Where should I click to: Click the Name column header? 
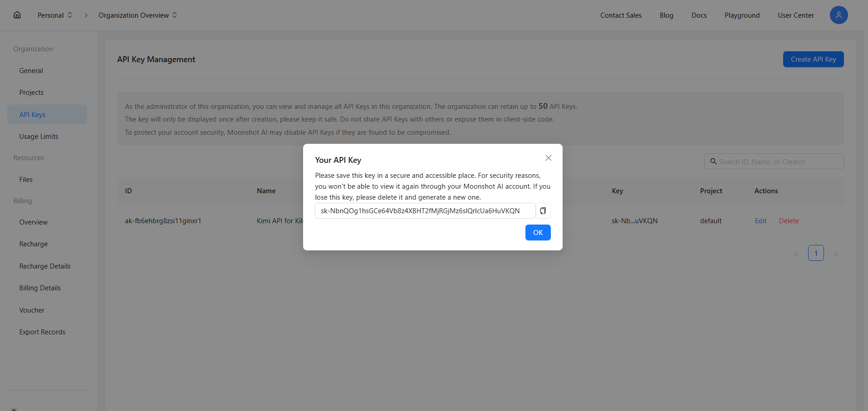point(266,191)
